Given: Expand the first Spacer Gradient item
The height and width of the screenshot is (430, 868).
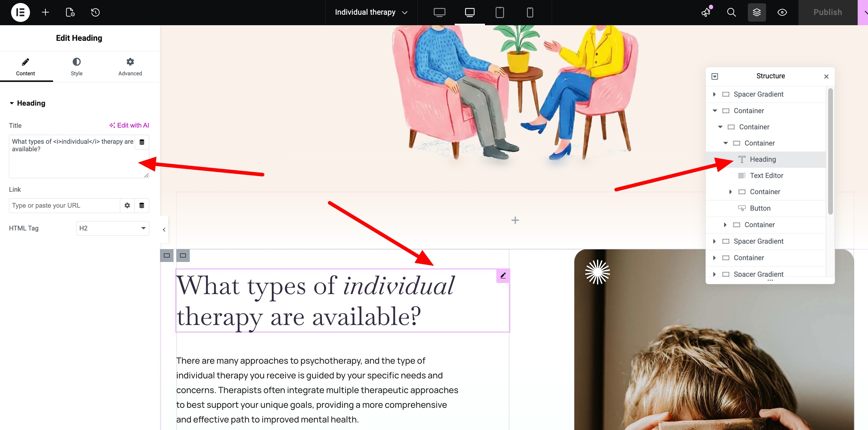Looking at the screenshot, I should (x=714, y=94).
